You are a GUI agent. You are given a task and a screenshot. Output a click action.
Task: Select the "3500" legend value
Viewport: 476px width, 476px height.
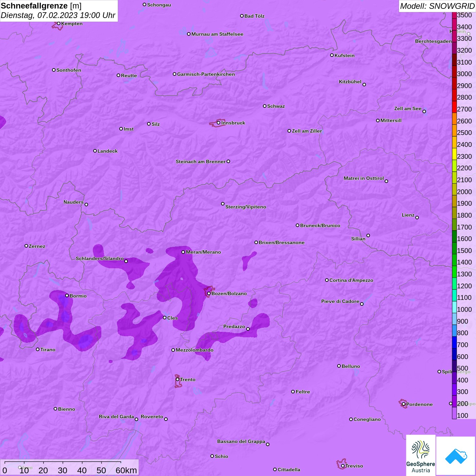[464, 15]
